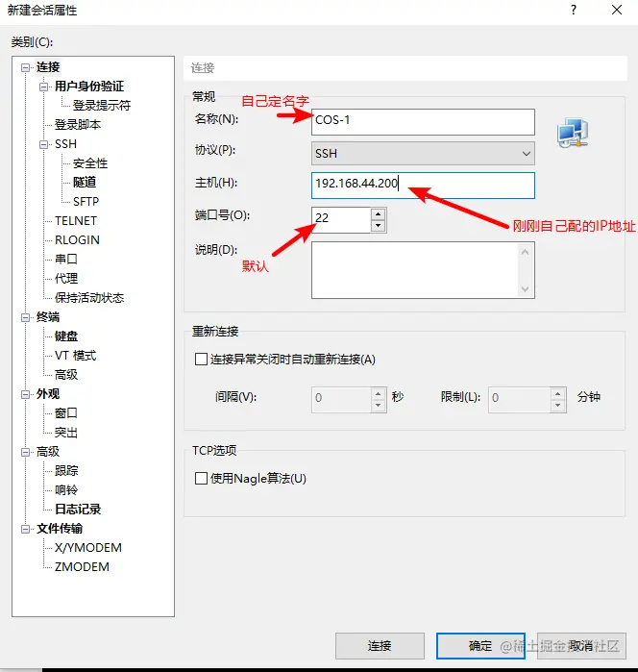
Task: Select 高级 under 终端
Action: point(66,375)
